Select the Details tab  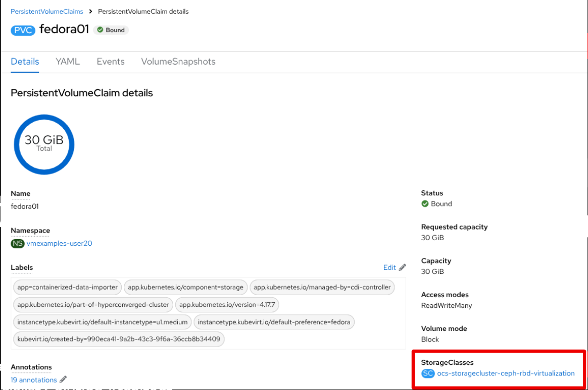pos(25,62)
